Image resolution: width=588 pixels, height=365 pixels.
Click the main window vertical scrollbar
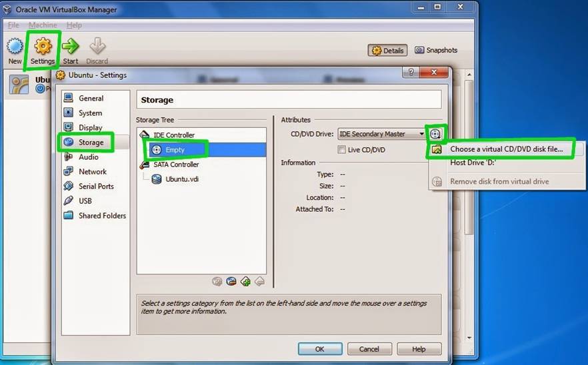(469, 157)
